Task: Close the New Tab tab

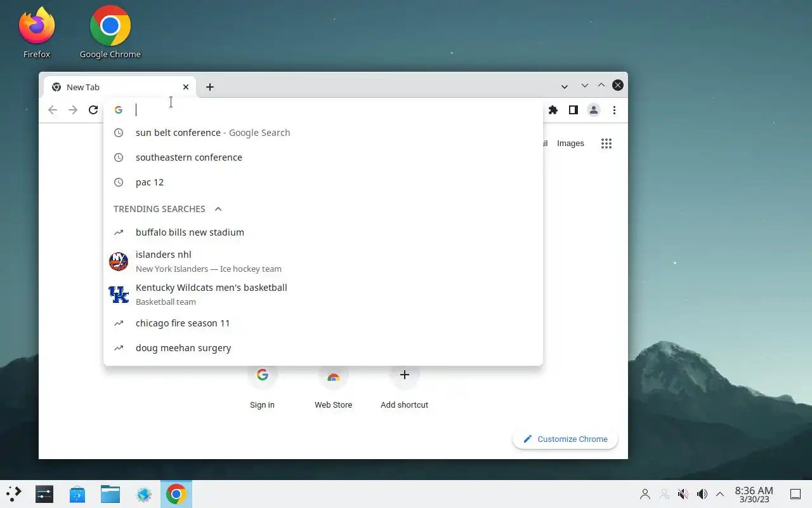Action: (186, 87)
